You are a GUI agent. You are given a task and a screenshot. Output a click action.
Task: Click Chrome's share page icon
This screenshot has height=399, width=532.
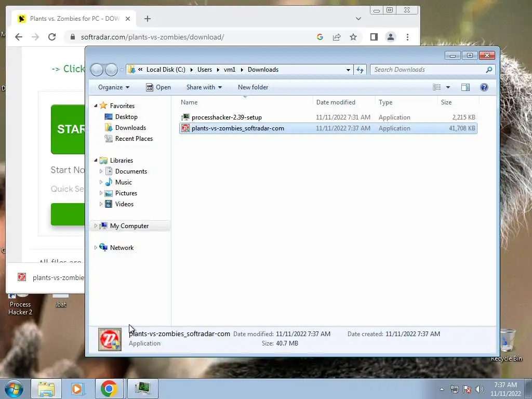(337, 37)
